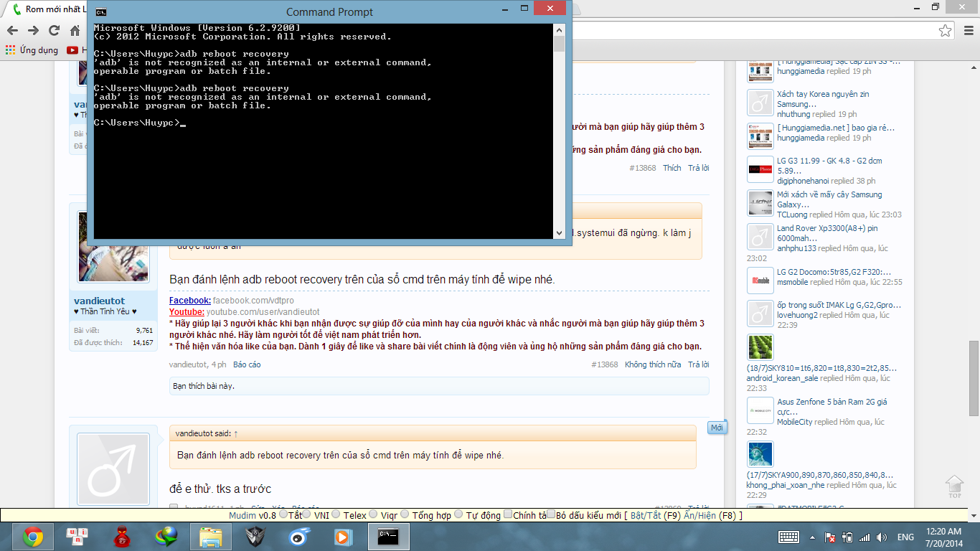980x551 pixels.
Task: Select the VNI input method radio
Action: pyautogui.click(x=307, y=514)
